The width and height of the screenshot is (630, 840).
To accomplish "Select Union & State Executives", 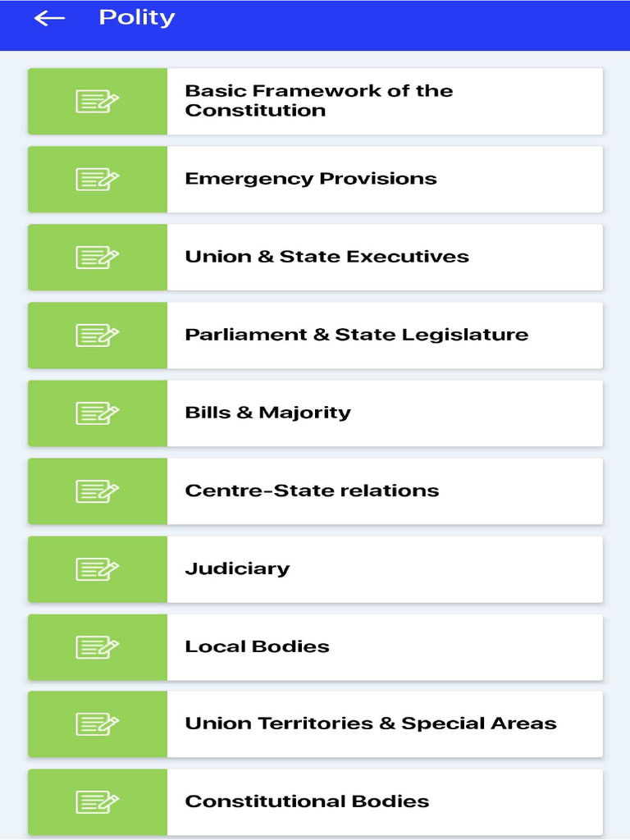I will click(316, 257).
